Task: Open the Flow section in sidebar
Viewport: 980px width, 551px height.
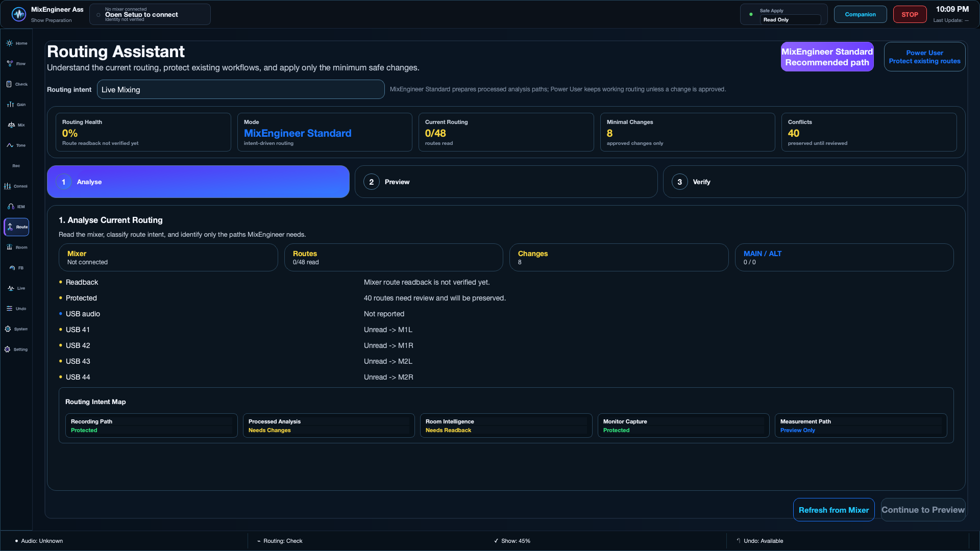Action: point(16,64)
